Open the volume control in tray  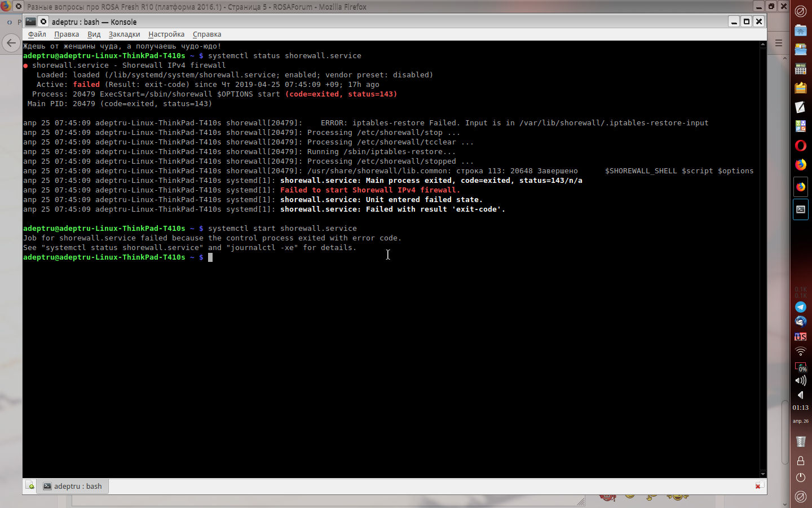[x=800, y=380]
